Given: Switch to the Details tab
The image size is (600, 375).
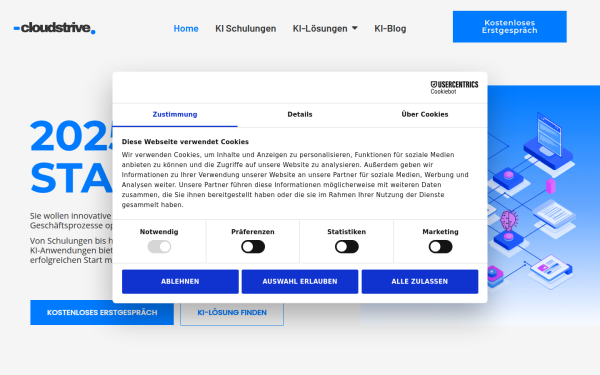Looking at the screenshot, I should coord(300,115).
